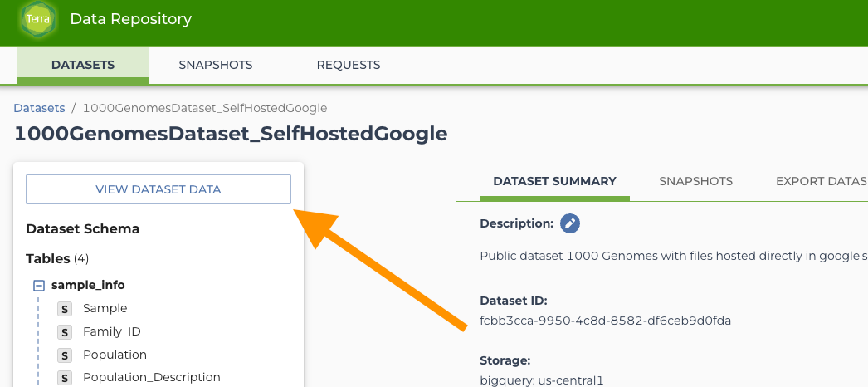Viewport: 868px width, 387px height.
Task: Click the S type icon beside Family_ID
Action: click(x=65, y=332)
